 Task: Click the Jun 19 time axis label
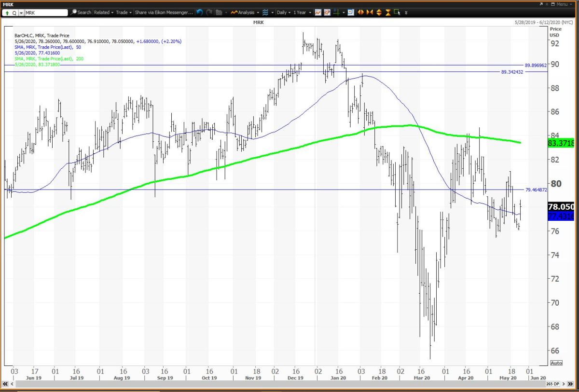coord(34,378)
